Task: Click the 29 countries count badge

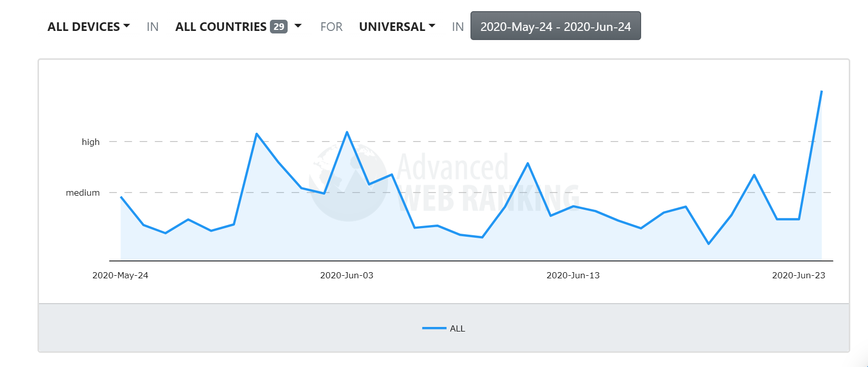Action: (x=279, y=27)
